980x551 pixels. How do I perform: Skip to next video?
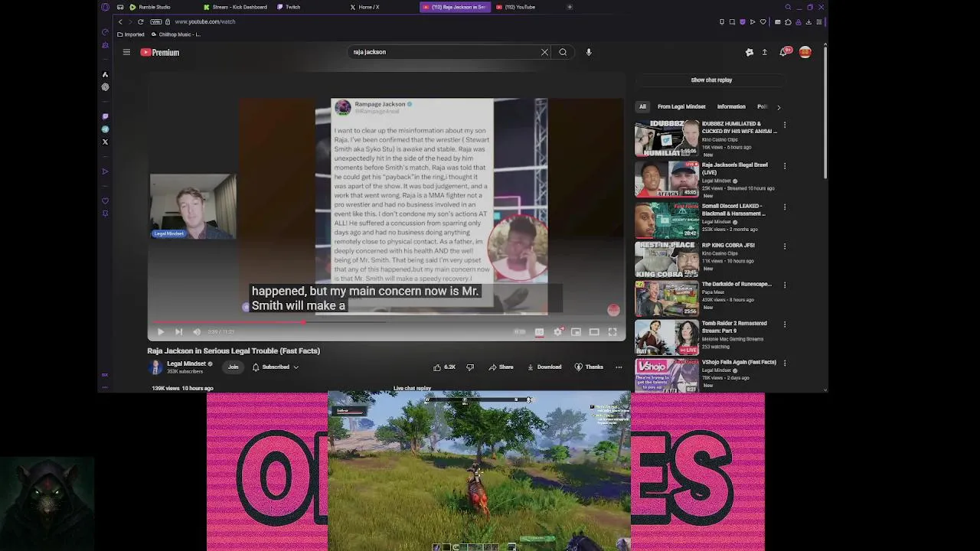178,331
